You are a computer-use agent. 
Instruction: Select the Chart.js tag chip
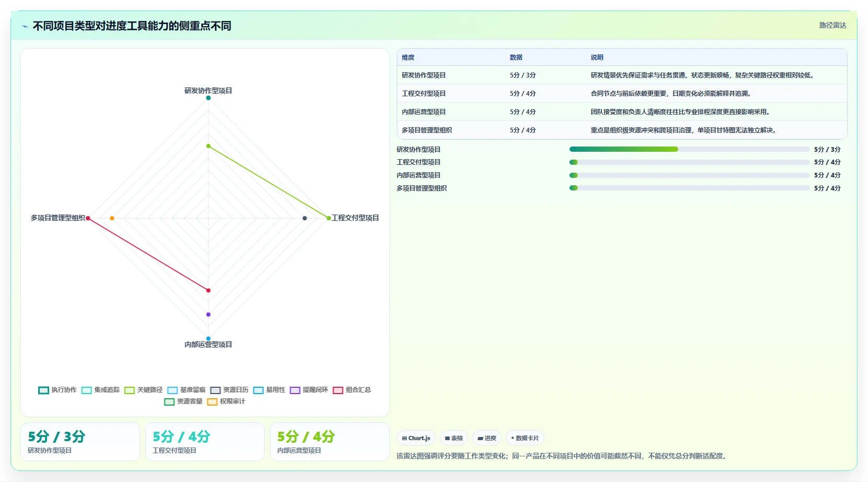click(416, 438)
